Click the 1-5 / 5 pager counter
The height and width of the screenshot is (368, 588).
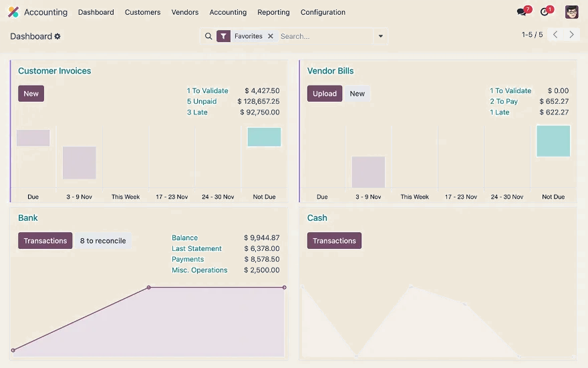click(532, 35)
